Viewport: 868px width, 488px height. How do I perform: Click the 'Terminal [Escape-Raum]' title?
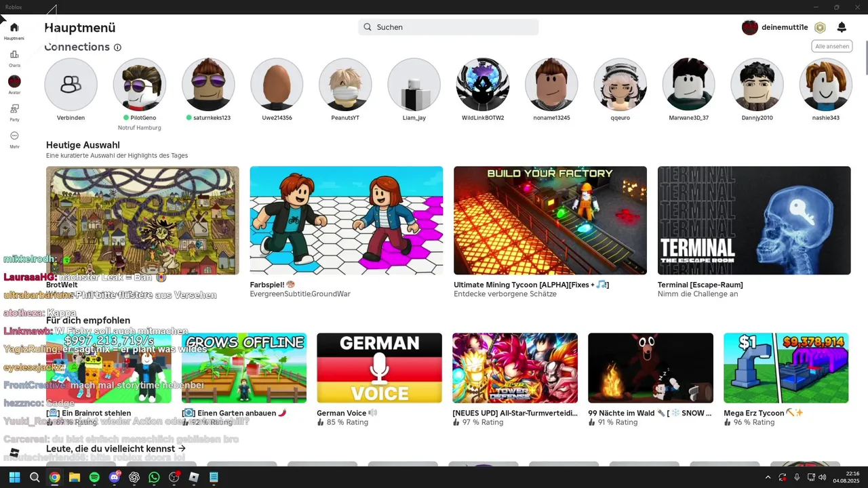(x=701, y=285)
